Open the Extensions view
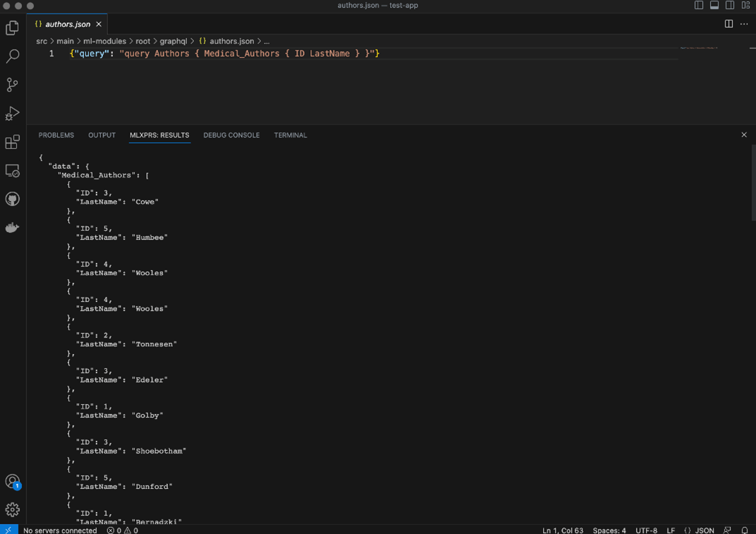 (x=12, y=142)
